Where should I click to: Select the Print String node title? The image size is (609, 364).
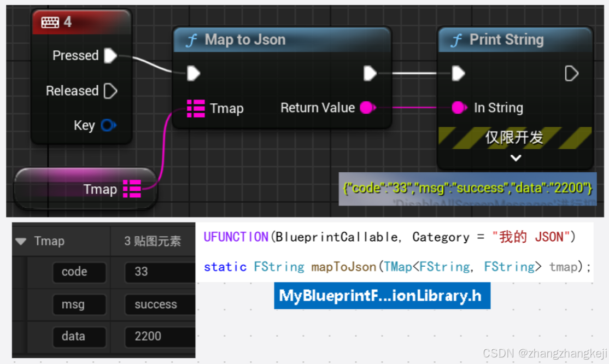point(506,39)
